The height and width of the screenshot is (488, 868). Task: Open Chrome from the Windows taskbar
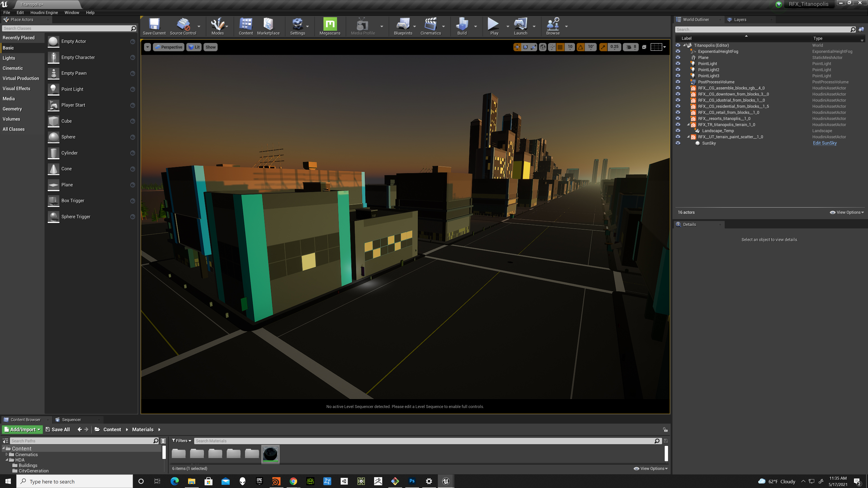pyautogui.click(x=293, y=481)
